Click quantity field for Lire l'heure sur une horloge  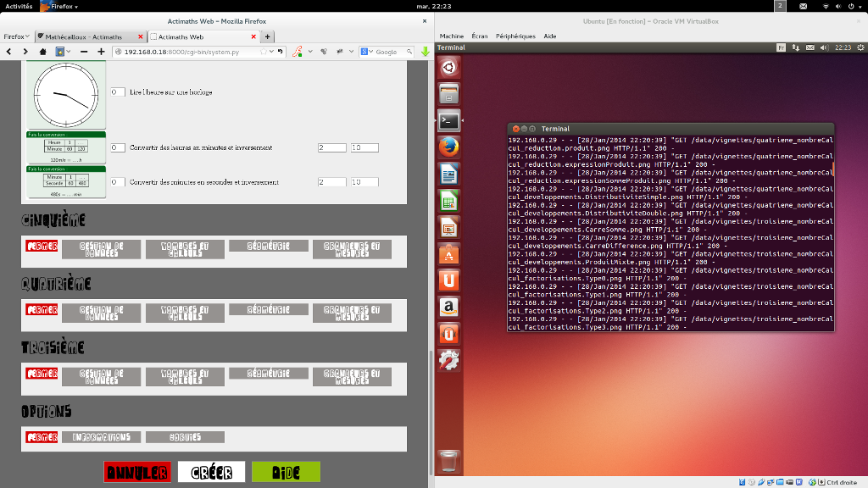[118, 91]
